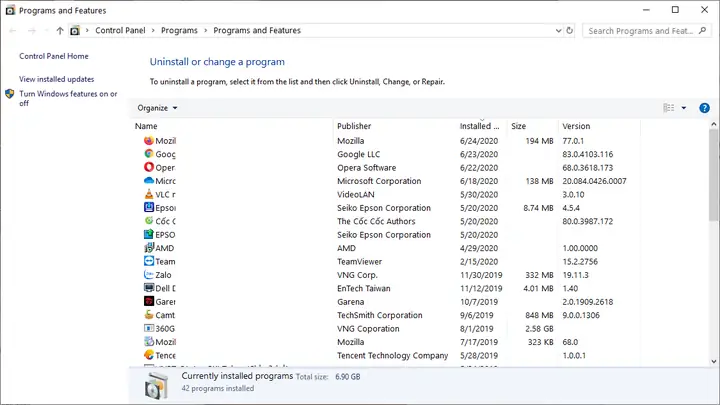720x405 pixels.
Task: Click the 10/7/2019 install date cell
Action: (x=479, y=302)
